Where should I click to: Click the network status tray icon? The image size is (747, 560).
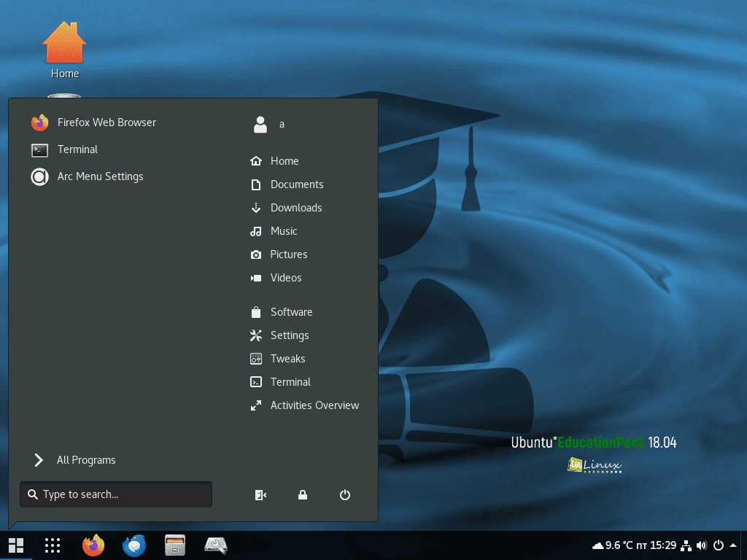pos(686,545)
